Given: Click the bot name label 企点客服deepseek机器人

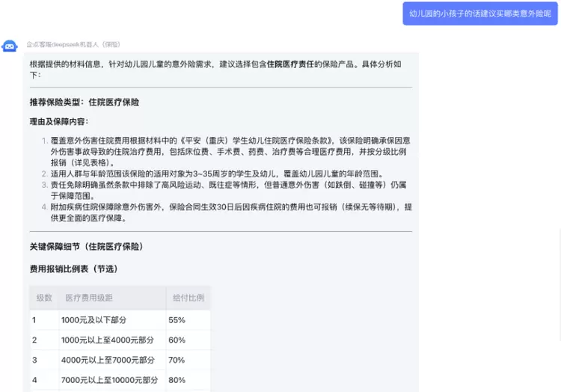Looking at the screenshot, I should 73,45.
